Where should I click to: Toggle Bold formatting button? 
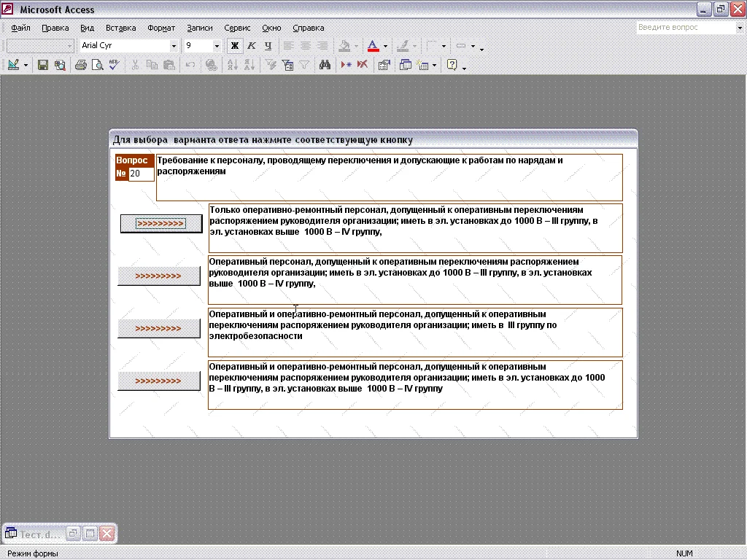click(235, 46)
